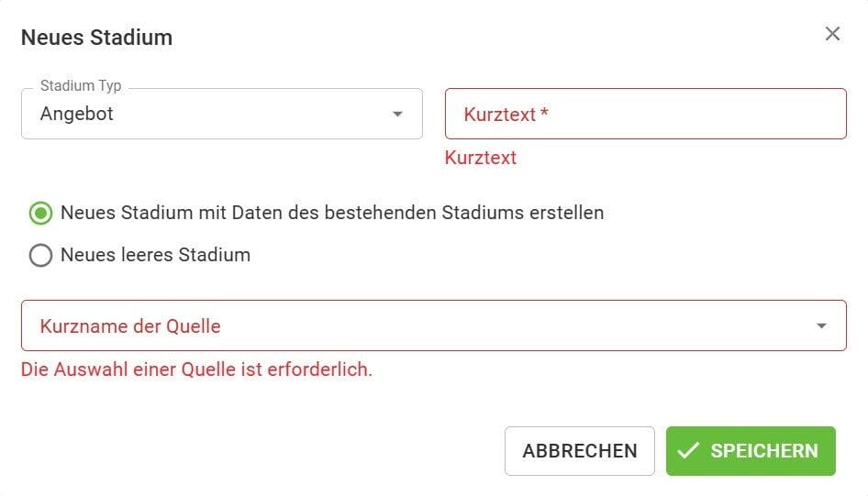Expand the Kurzname der Quelle dropdown arrow

click(x=821, y=326)
